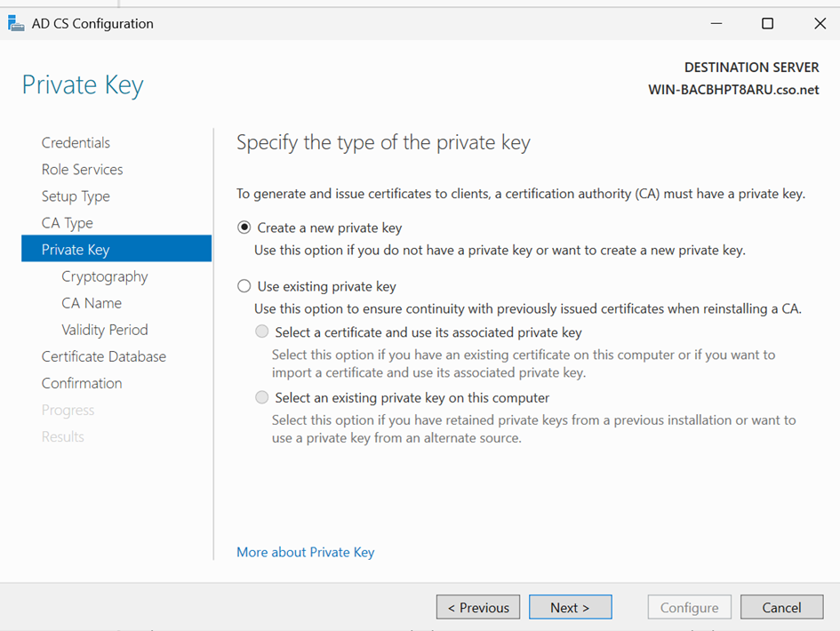Select Create a new private key option
The width and height of the screenshot is (840, 631).
(244, 228)
